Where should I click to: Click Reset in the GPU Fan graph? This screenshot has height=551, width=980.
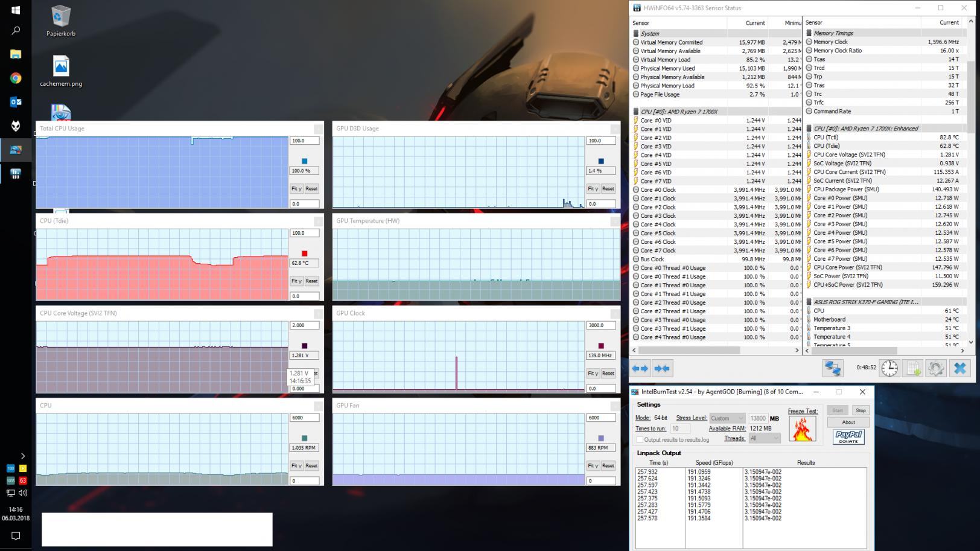point(608,466)
